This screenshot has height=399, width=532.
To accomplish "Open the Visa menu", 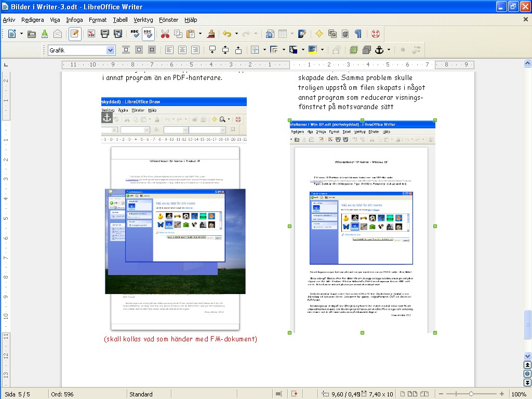I will pos(55,20).
